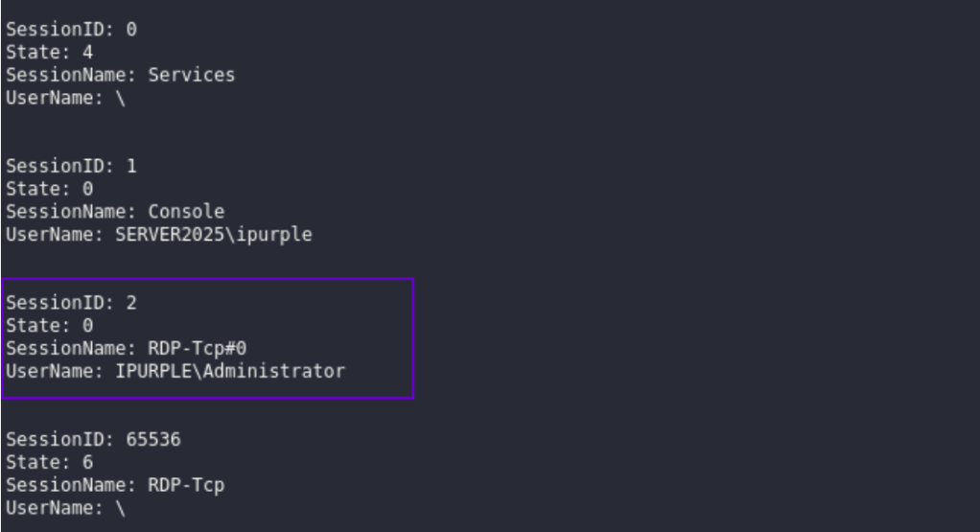Select the "SessionName: Console" line

pyautogui.click(x=115, y=212)
